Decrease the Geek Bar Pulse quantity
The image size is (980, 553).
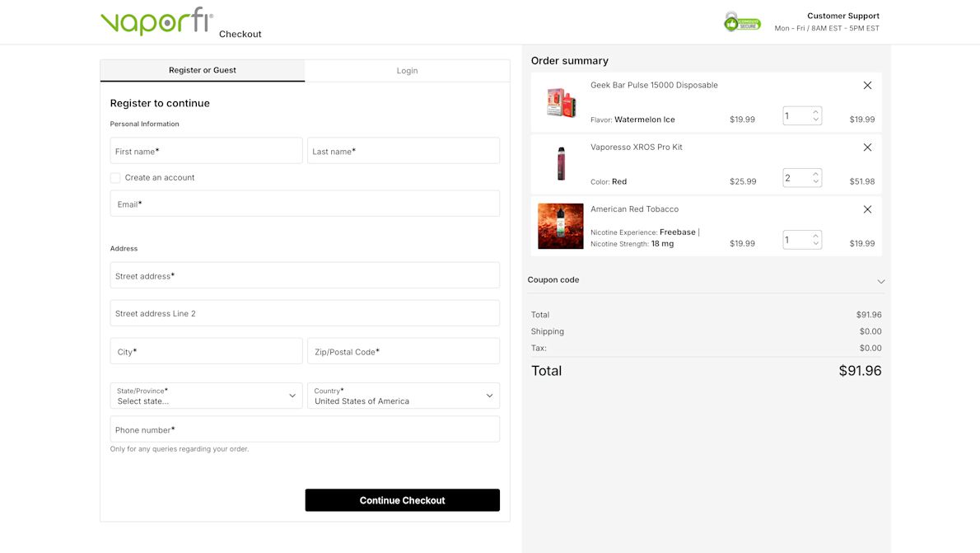click(814, 120)
